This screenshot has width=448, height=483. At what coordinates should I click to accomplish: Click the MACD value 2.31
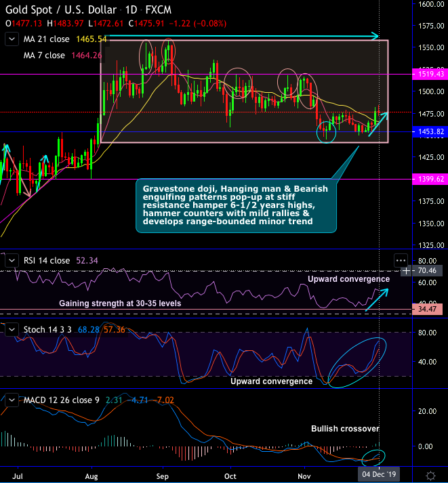pos(114,400)
